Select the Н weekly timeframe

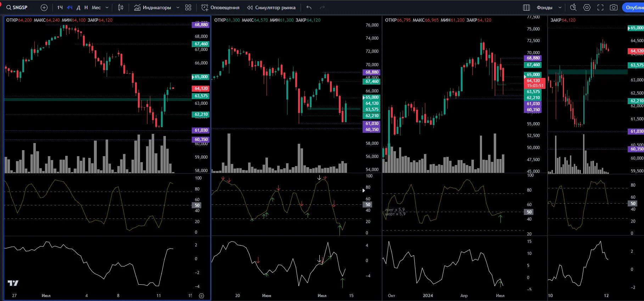coord(86,7)
